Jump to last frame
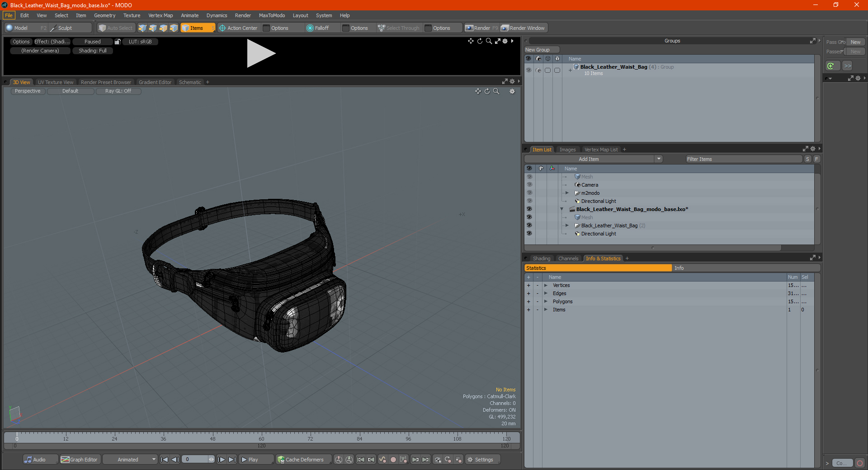This screenshot has width=868, height=470. [x=232, y=460]
